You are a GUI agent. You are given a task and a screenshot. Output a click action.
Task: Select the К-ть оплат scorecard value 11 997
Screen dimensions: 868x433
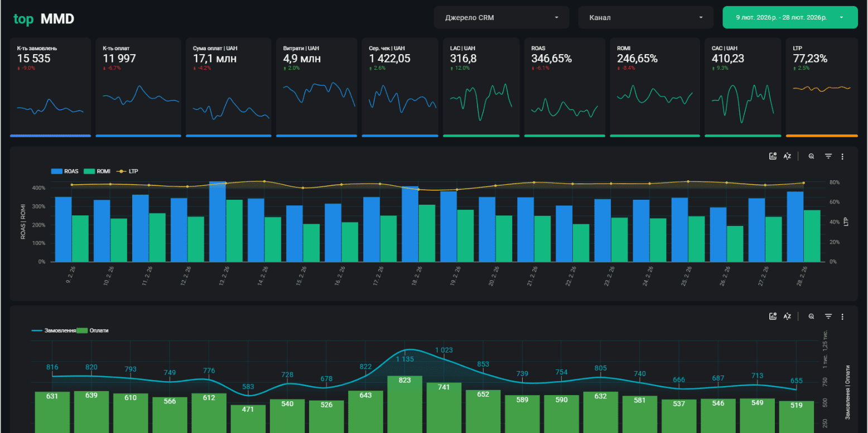119,59
